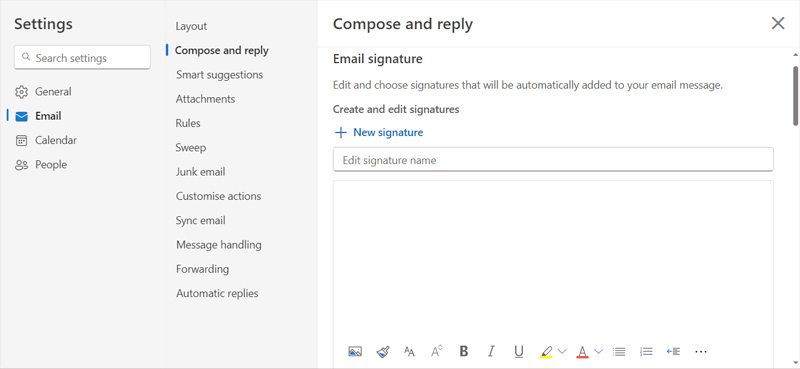Click the People icon in sidebar
Image resolution: width=800 pixels, height=369 pixels.
[21, 165]
